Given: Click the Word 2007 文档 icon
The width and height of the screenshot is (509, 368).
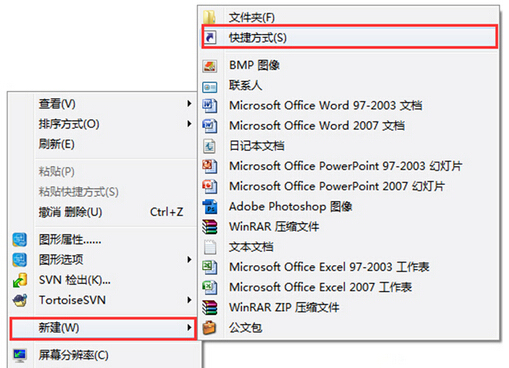Looking at the screenshot, I should pos(210,126).
